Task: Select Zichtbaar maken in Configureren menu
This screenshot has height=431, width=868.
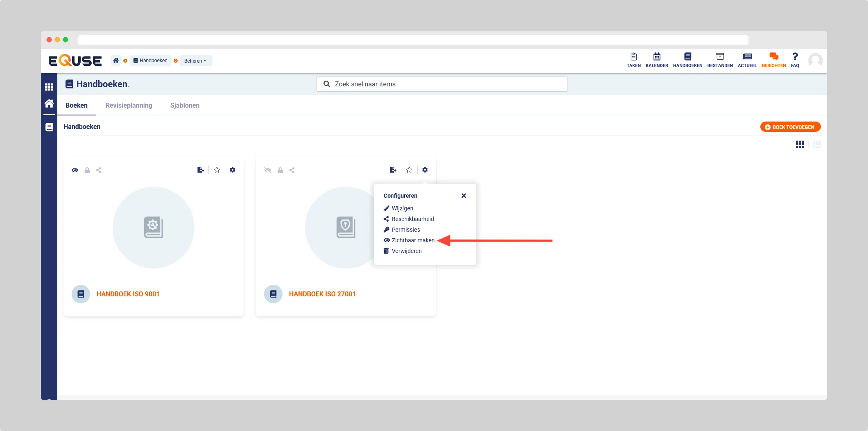Action: 413,240
